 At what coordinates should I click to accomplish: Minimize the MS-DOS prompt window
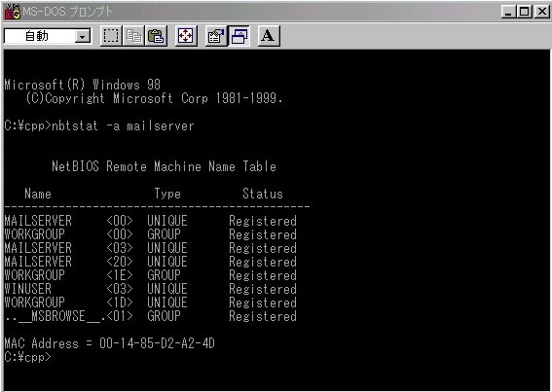click(508, 13)
